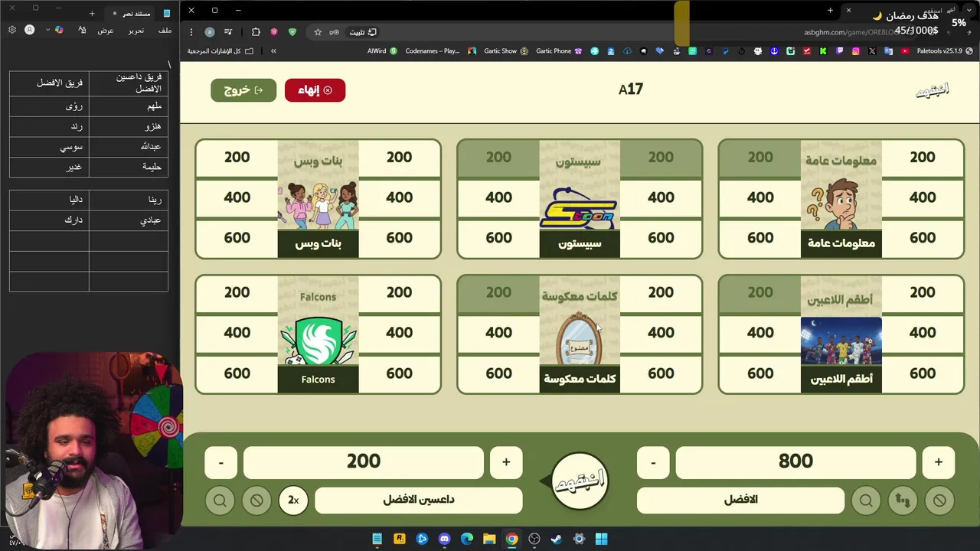Viewport: 980px width, 551px height.
Task: Expand bookmarks overflow chevron
Action: click(x=273, y=51)
